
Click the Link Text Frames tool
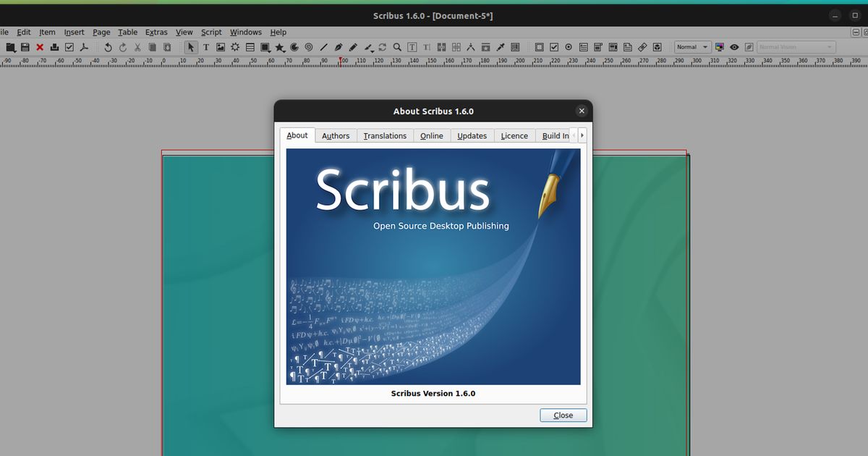(442, 47)
